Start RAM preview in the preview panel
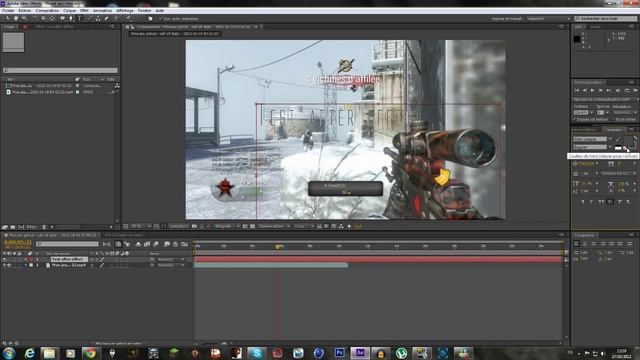The height and width of the screenshot is (360, 640). (635, 90)
